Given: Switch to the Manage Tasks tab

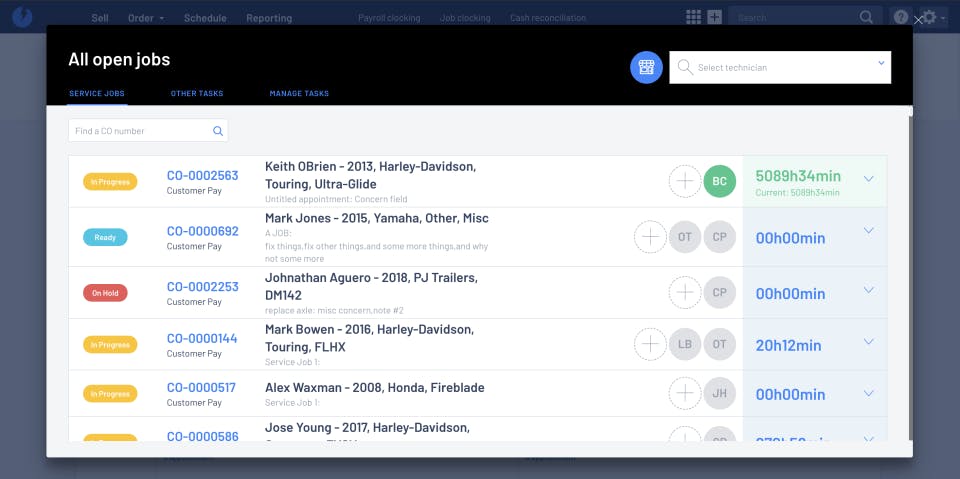Looking at the screenshot, I should pos(299,94).
